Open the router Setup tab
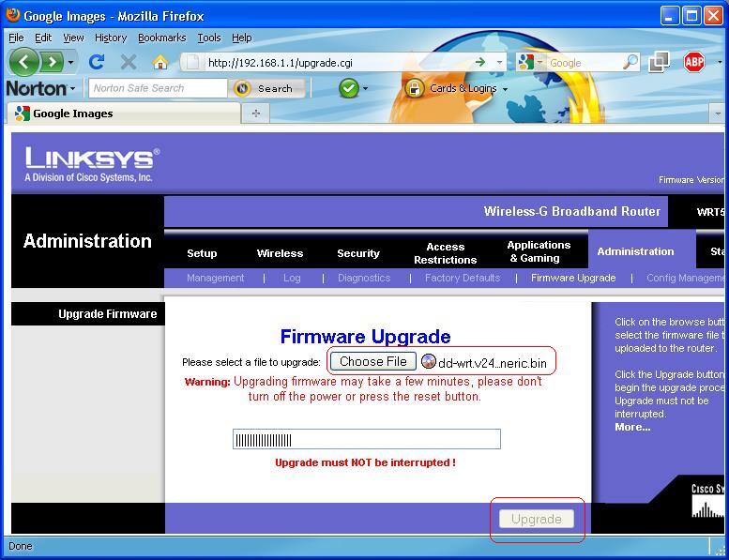Screen dimensions: 729x560 click(x=202, y=253)
